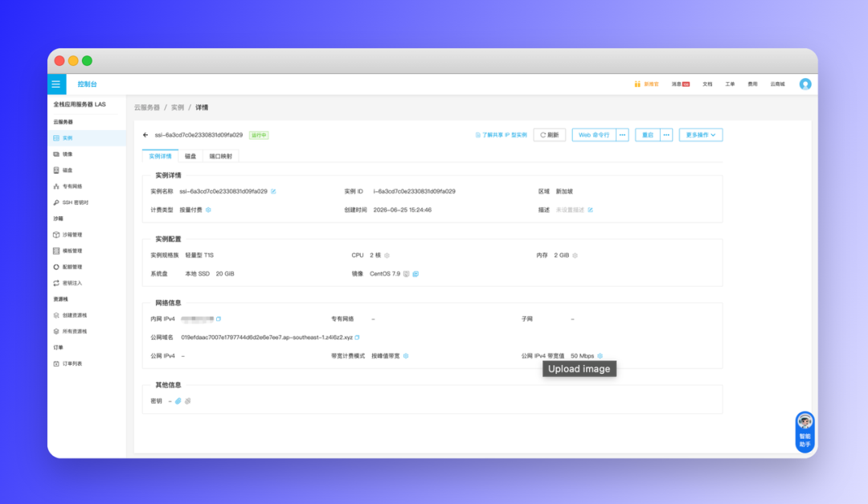This screenshot has height=504, width=868.
Task: Click the gear icon next to 按量付费
Action: pos(209,210)
